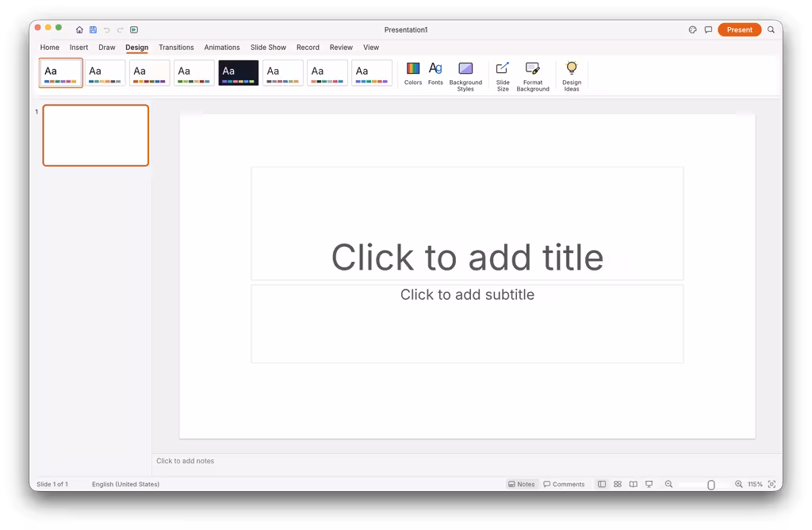The width and height of the screenshot is (812, 530).
Task: Click the undo arrow icon
Action: point(107,30)
